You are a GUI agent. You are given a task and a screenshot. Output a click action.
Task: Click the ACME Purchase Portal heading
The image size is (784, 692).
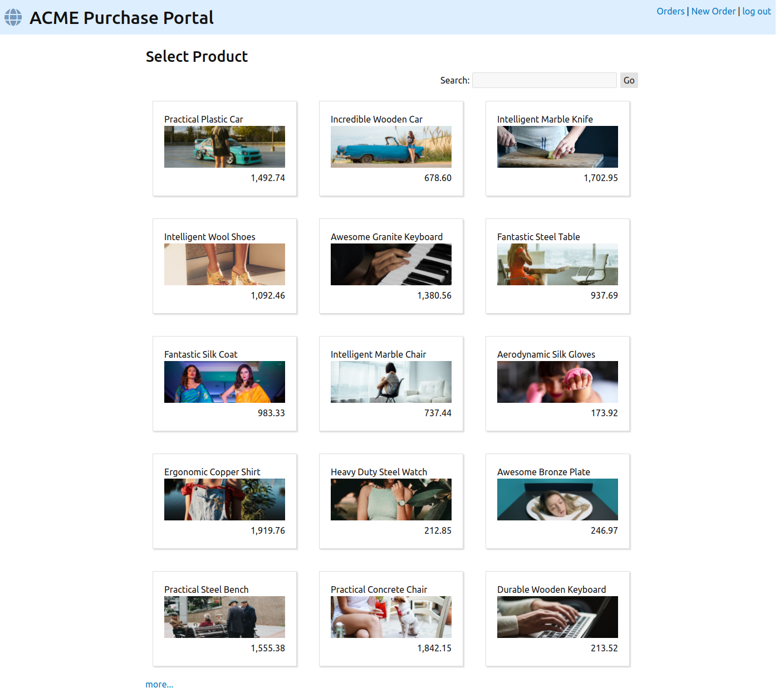[121, 18]
